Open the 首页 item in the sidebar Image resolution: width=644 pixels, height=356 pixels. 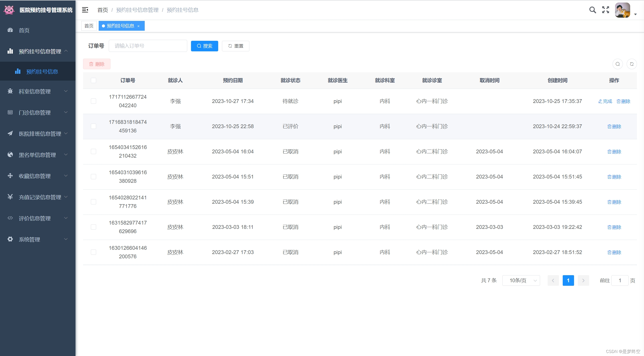click(x=38, y=30)
